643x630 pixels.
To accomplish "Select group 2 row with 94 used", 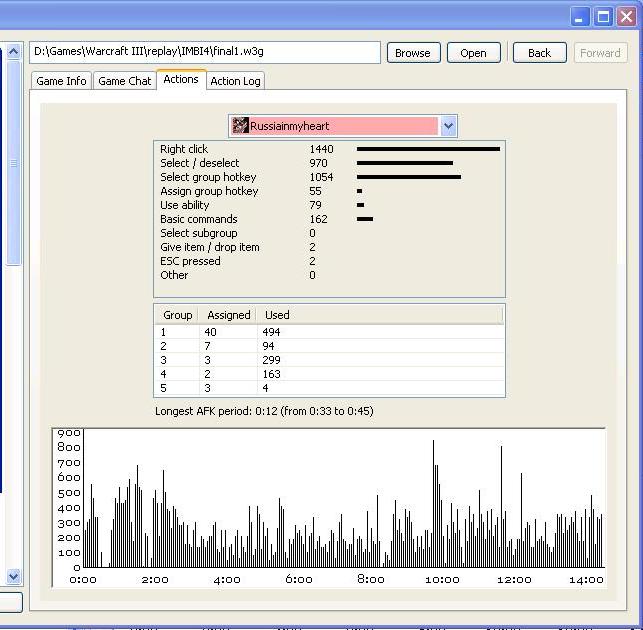I will [329, 346].
